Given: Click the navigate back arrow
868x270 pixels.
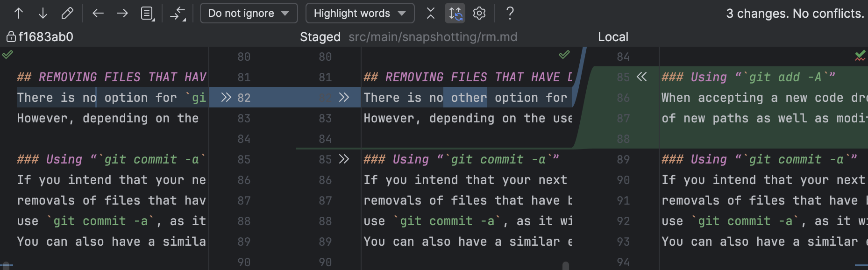Looking at the screenshot, I should click(98, 13).
